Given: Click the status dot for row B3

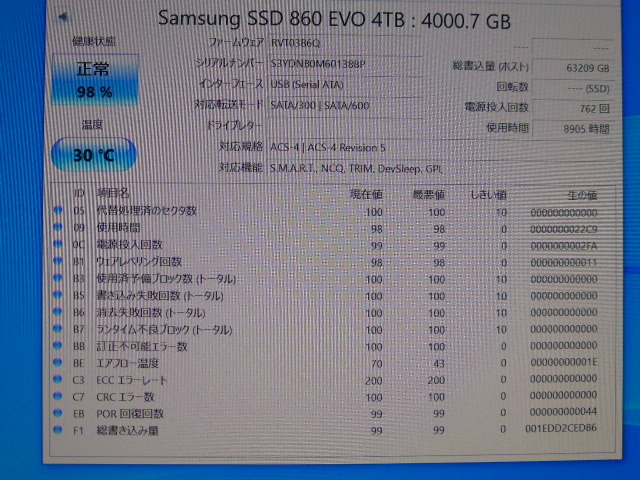Looking at the screenshot, I should [x=58, y=278].
